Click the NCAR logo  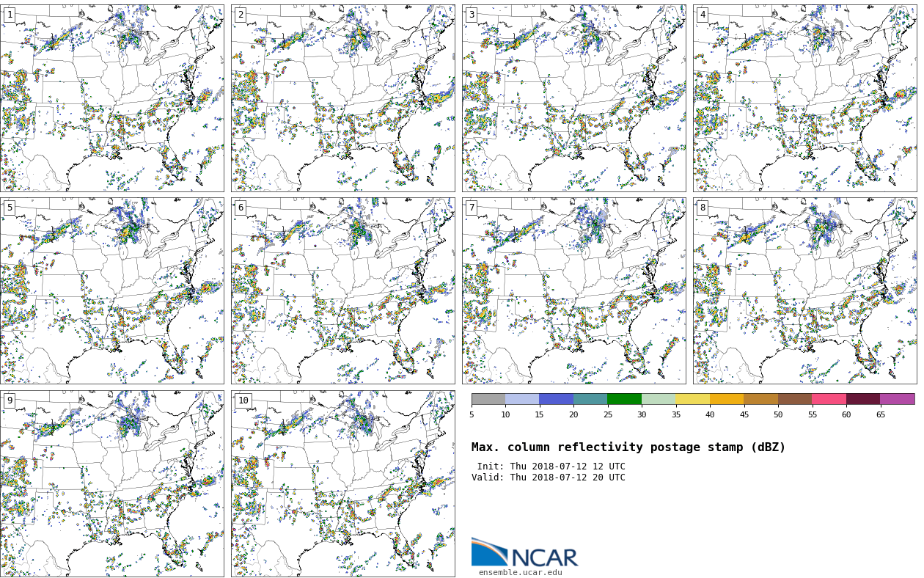point(524,553)
